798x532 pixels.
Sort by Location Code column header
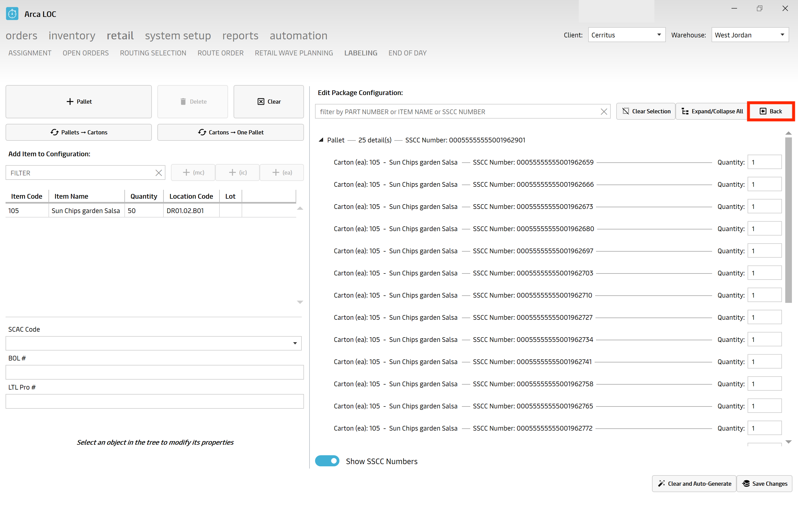click(x=191, y=196)
